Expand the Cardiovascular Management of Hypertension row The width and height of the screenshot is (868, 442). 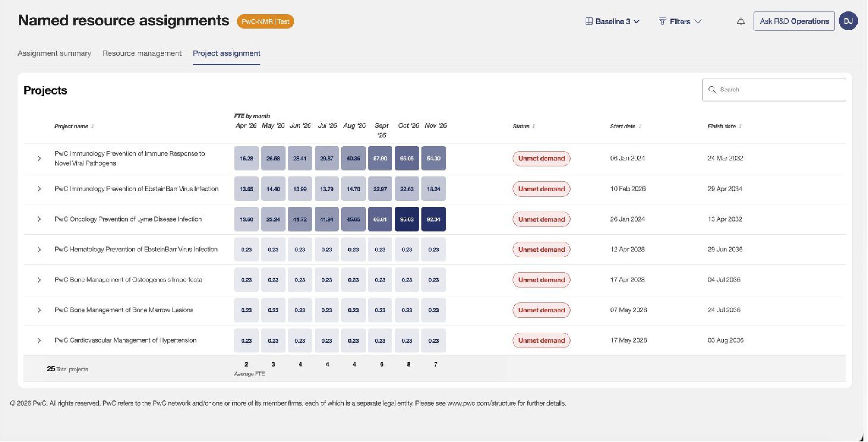(39, 341)
